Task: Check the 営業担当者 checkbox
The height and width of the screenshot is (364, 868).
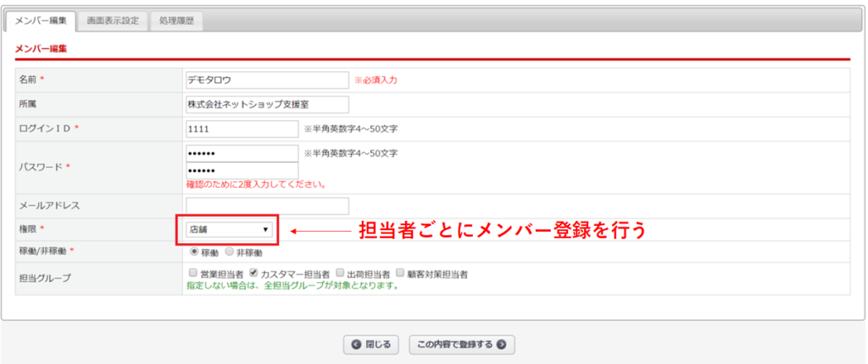Action: tap(192, 273)
